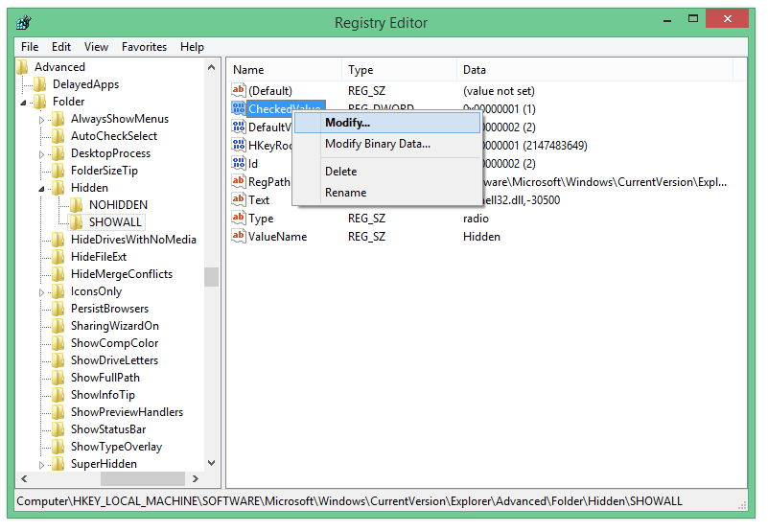Image resolution: width=768 pixels, height=532 pixels.
Task: Click the SuperHidden folder icon
Action: (x=58, y=463)
